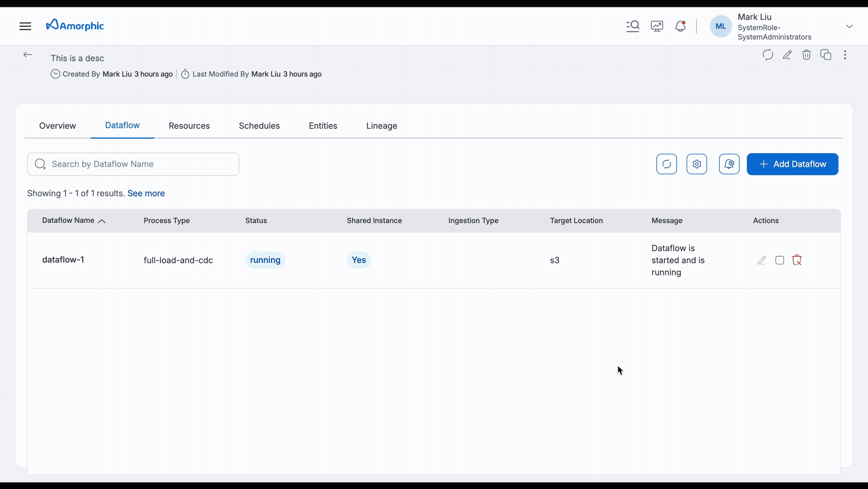Delete dataflow-1 with the red trash icon
The image size is (868, 489).
coord(797,260)
